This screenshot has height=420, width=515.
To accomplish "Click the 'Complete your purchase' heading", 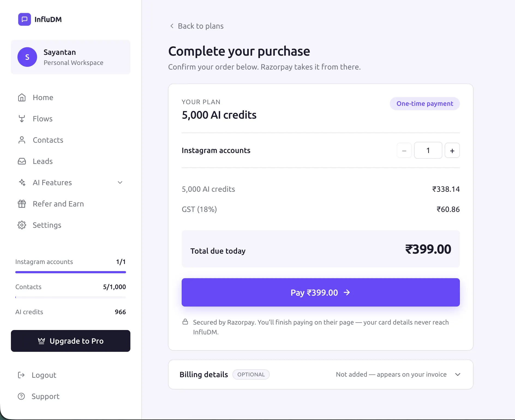I will [x=239, y=51].
